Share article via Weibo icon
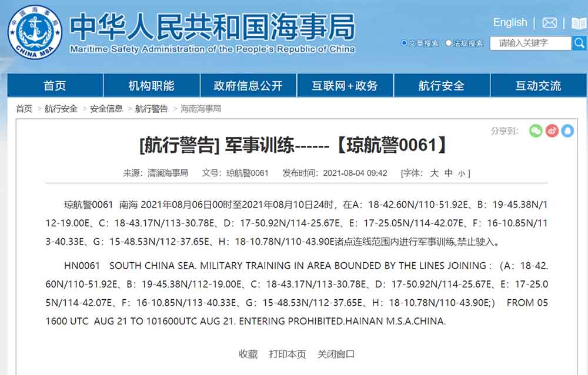The width and height of the screenshot is (588, 375). coord(552,131)
